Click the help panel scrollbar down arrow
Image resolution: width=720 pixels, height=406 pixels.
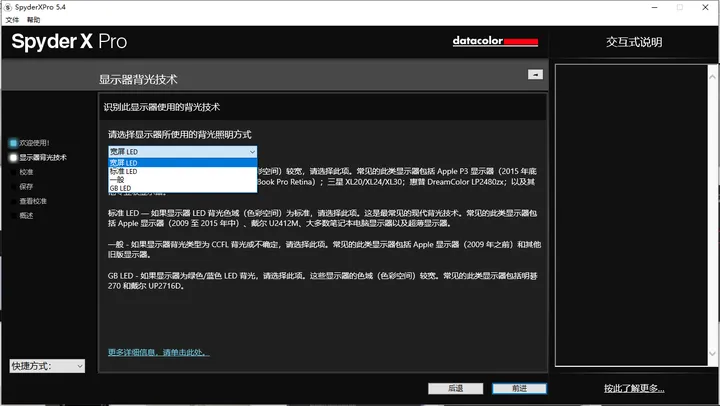(712, 353)
